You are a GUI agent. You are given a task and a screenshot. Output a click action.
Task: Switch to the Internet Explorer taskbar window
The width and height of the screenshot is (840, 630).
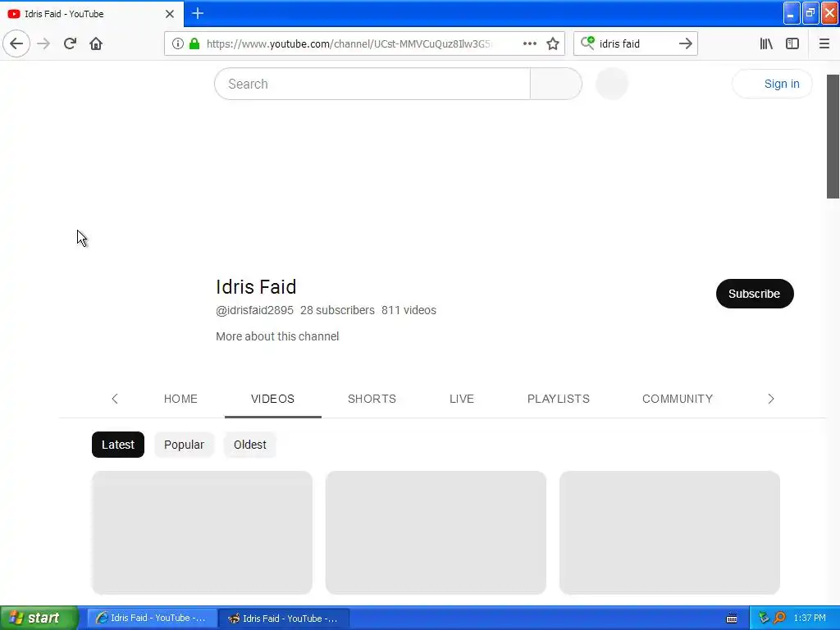point(152,619)
